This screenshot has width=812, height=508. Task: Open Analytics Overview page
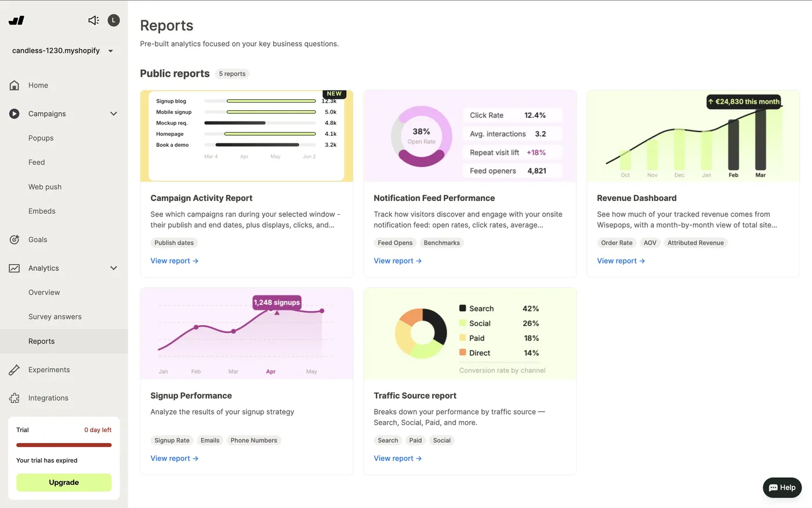pyautogui.click(x=44, y=293)
